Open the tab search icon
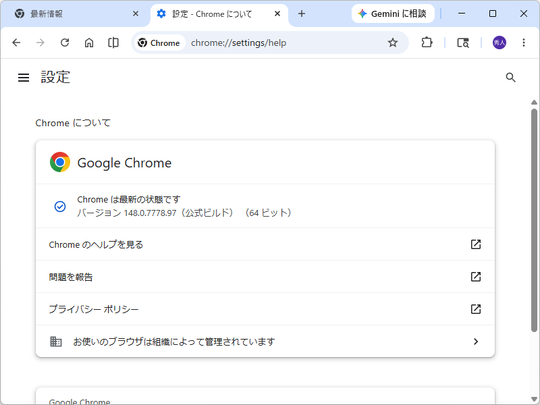Screen dimensions: 540x405 [463, 43]
